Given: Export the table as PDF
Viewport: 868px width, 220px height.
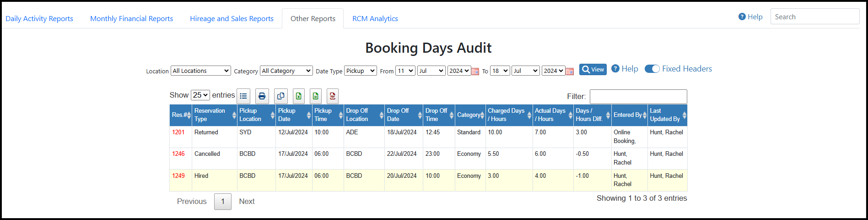Looking at the screenshot, I should 333,96.
